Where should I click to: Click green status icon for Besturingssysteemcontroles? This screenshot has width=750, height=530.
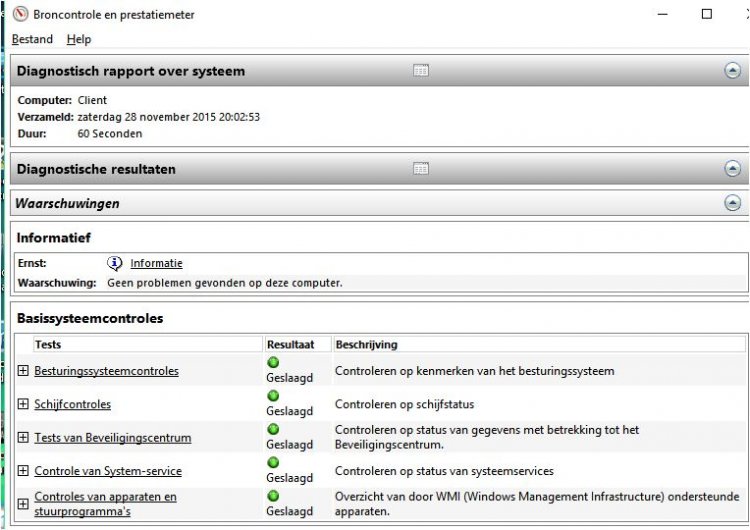pyautogui.click(x=274, y=362)
